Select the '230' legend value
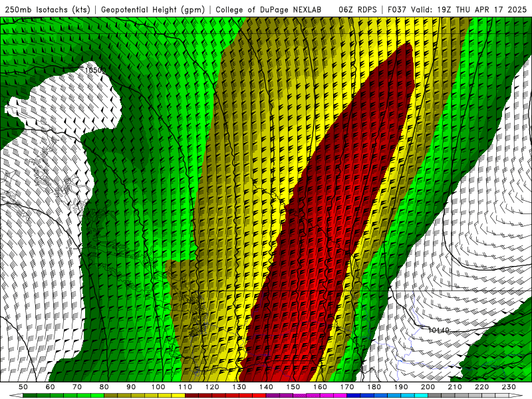 (x=509, y=387)
